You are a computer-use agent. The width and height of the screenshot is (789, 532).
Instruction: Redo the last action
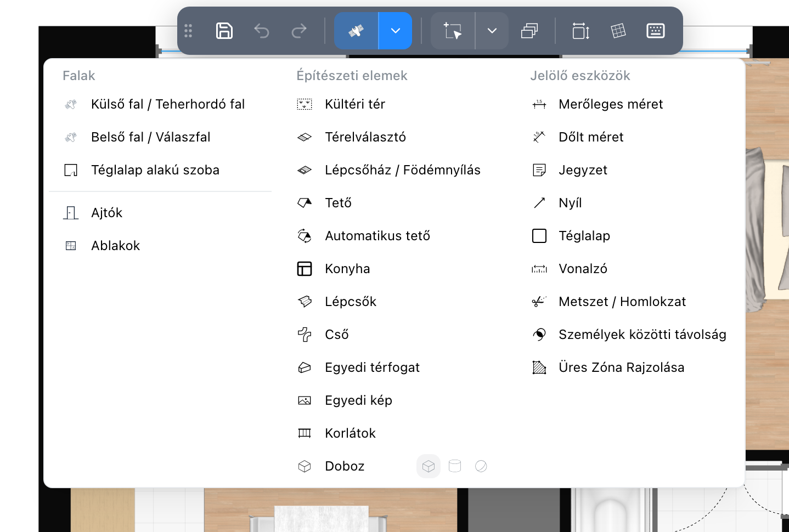pyautogui.click(x=299, y=31)
